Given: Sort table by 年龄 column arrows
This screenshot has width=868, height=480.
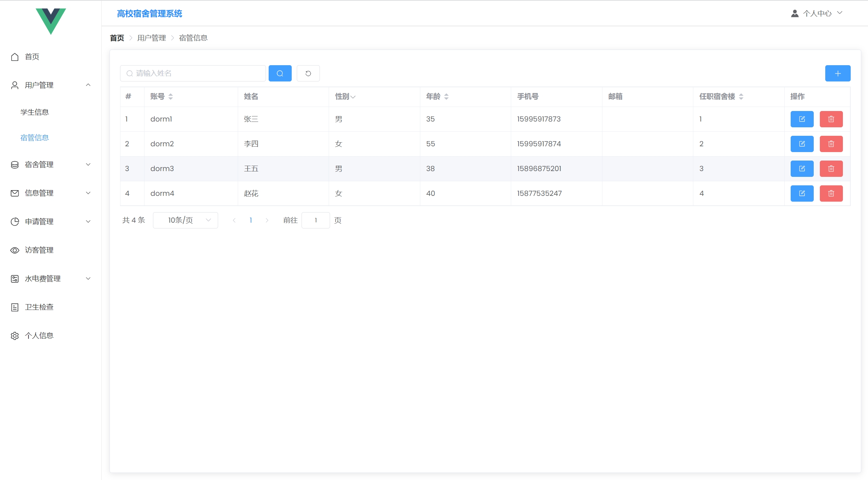Looking at the screenshot, I should pyautogui.click(x=446, y=96).
